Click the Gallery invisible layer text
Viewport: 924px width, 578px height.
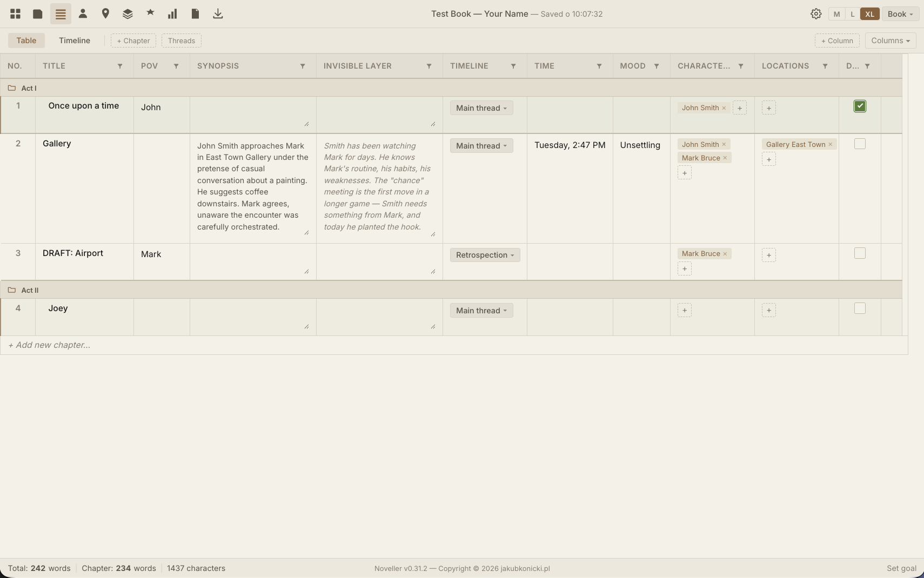[x=379, y=186]
